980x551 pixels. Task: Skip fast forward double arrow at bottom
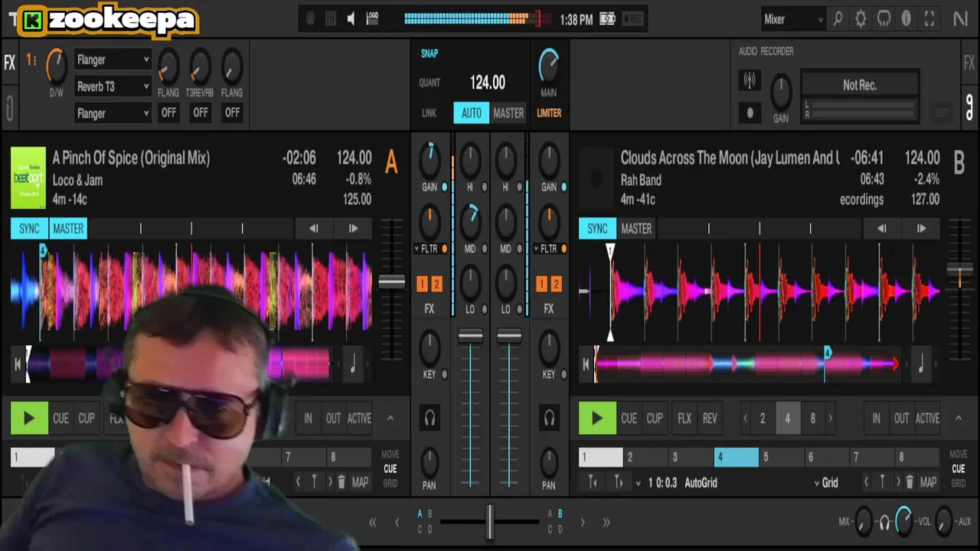(x=606, y=523)
